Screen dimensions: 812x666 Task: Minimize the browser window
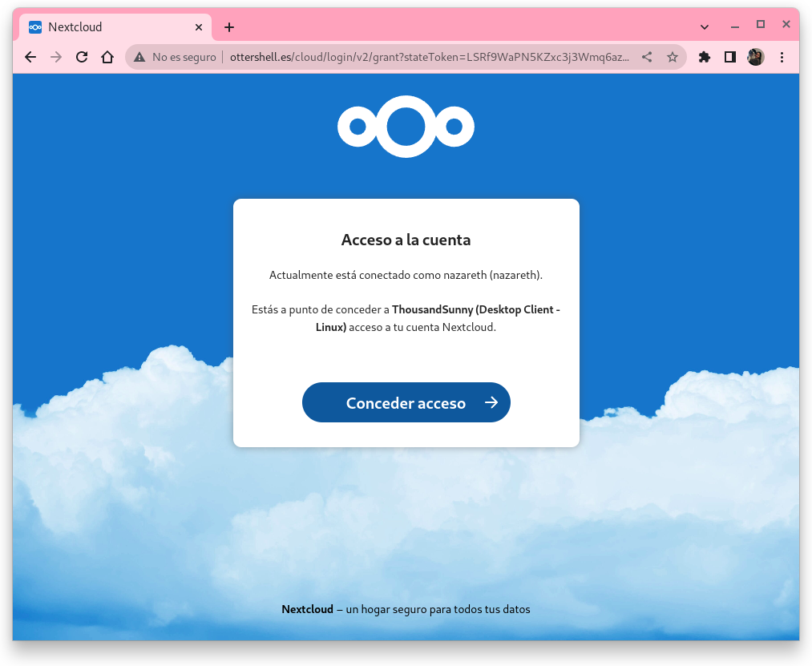pyautogui.click(x=734, y=26)
